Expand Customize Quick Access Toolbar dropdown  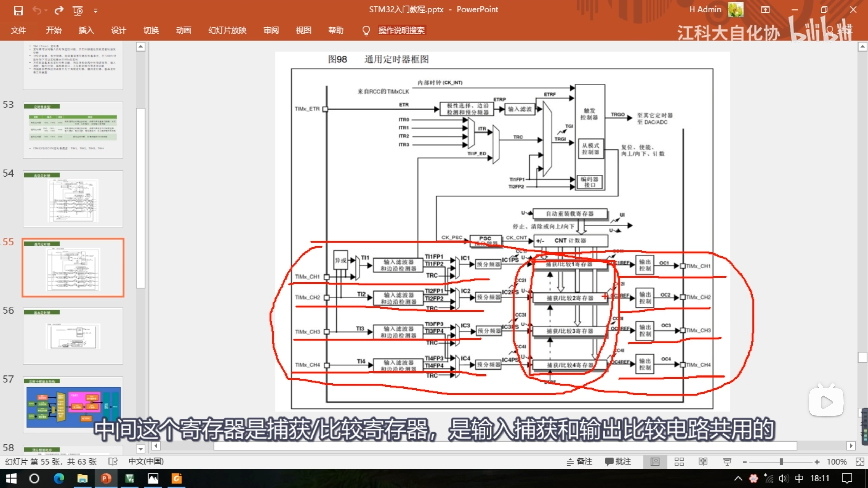(x=96, y=11)
